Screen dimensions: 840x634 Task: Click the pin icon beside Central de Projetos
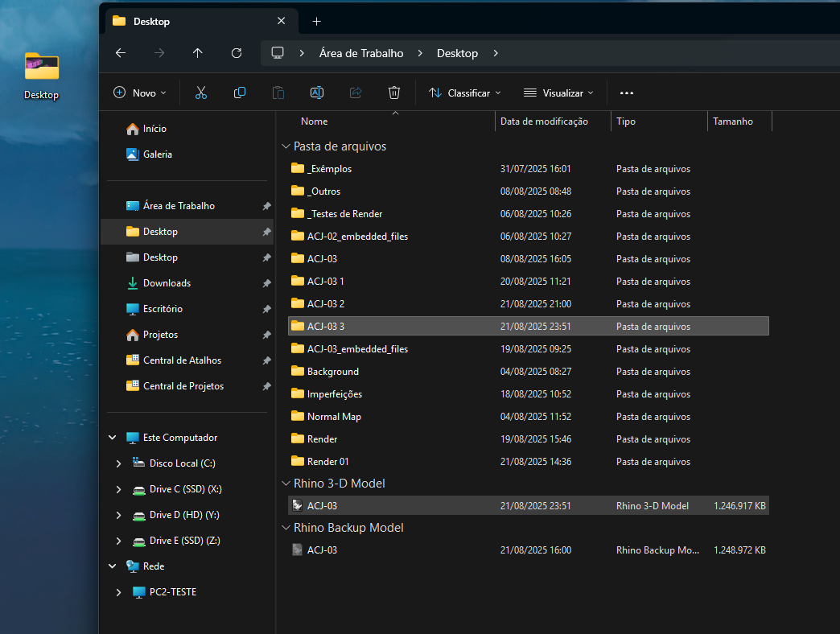[x=267, y=386]
